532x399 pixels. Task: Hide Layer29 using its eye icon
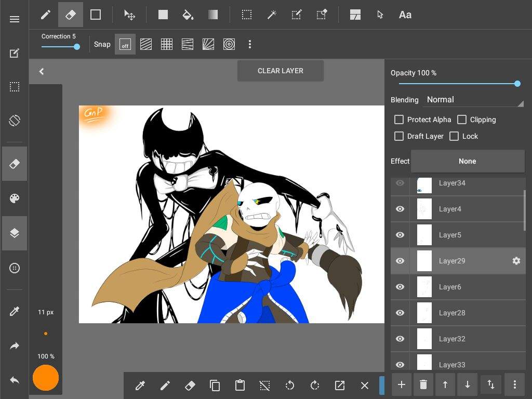[x=400, y=261]
